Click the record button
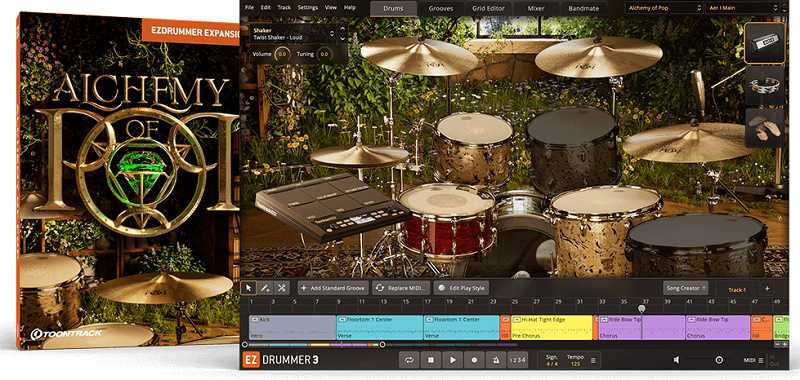 (x=474, y=360)
